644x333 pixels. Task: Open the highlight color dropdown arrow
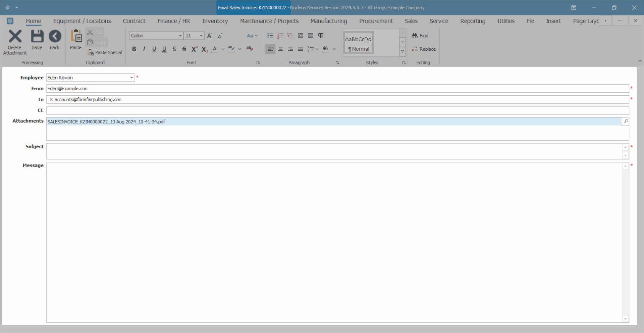pyautogui.click(x=240, y=49)
